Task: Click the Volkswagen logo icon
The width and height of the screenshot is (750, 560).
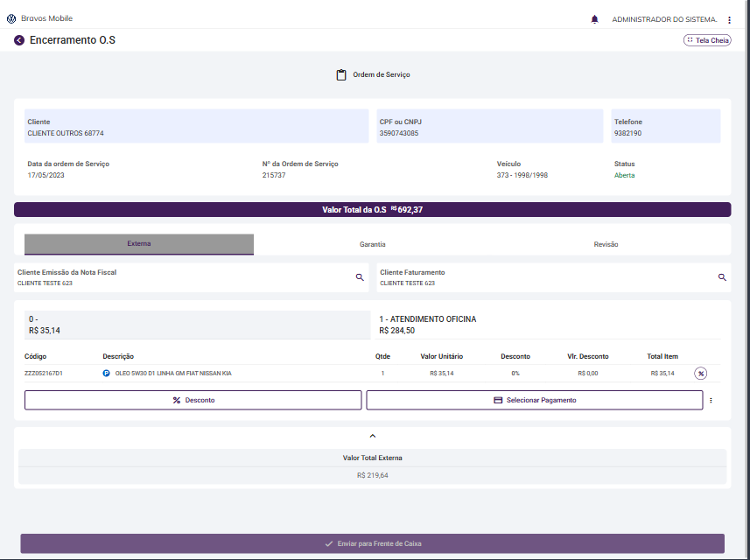Action: tap(11, 18)
